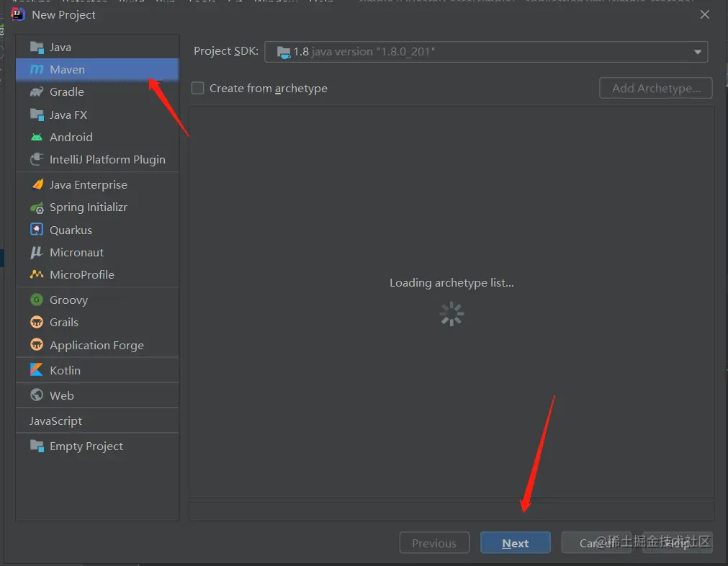Select the IntelliJ Platform Plugin entry
The image size is (728, 566).
(x=97, y=159)
